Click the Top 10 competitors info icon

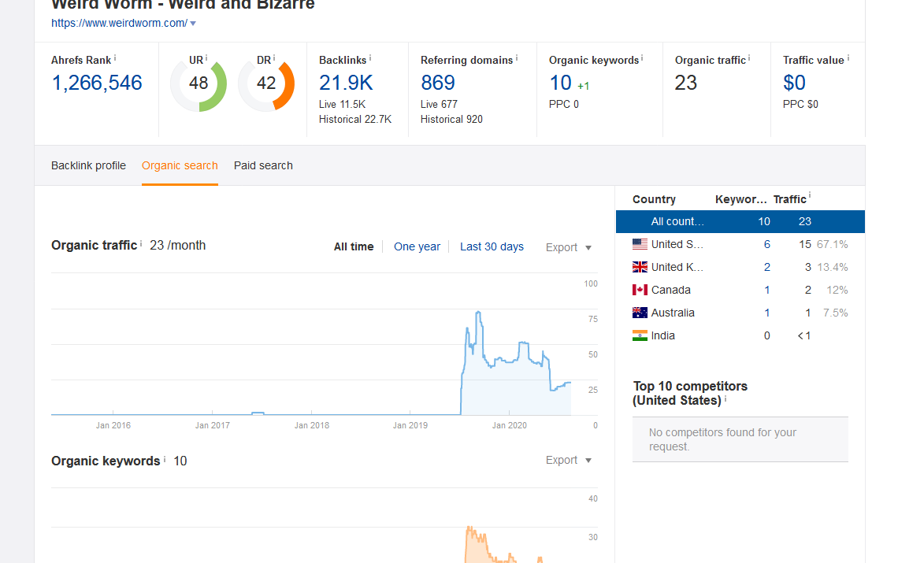point(725,398)
